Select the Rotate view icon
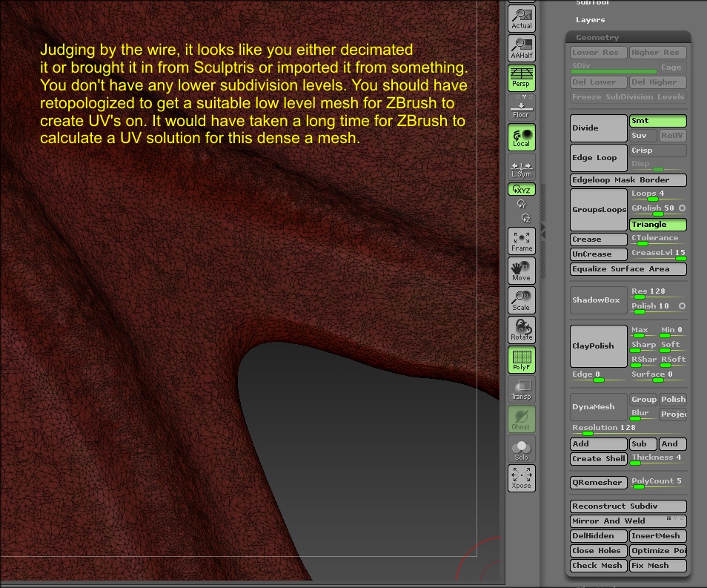The image size is (707, 588). (522, 329)
